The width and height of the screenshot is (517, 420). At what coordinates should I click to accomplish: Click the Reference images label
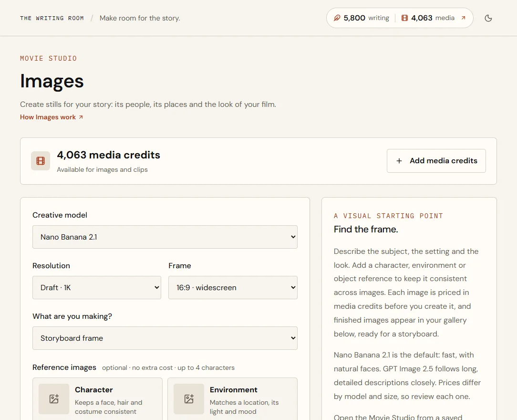pyautogui.click(x=64, y=367)
